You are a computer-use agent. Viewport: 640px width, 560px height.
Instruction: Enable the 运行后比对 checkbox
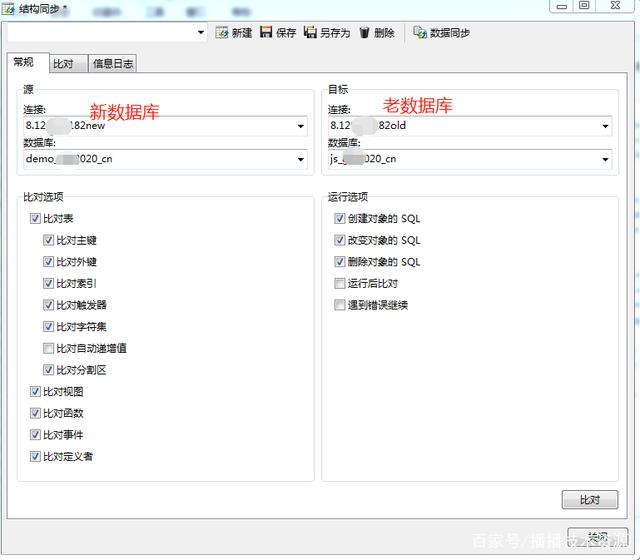[340, 283]
